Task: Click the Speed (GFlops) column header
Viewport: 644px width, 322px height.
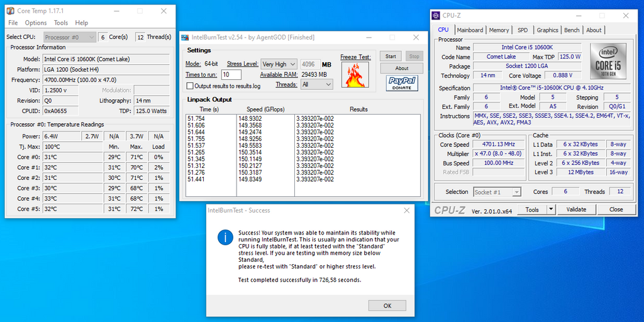Action: point(265,109)
